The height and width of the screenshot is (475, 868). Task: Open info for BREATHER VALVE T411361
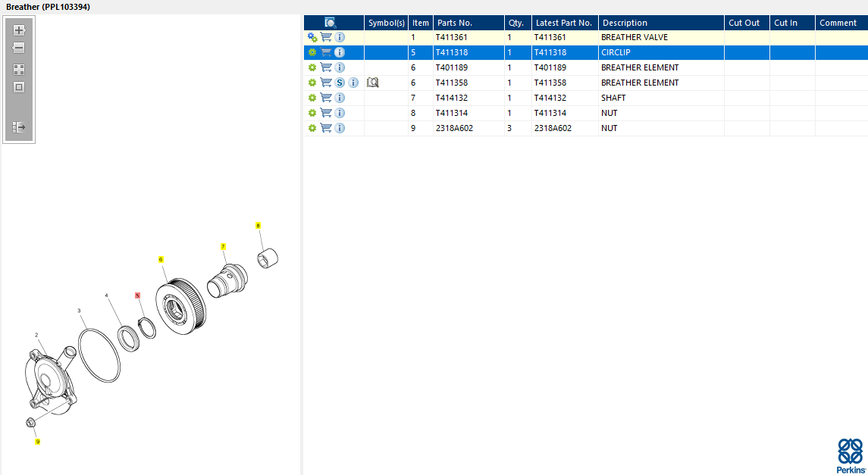[340, 38]
